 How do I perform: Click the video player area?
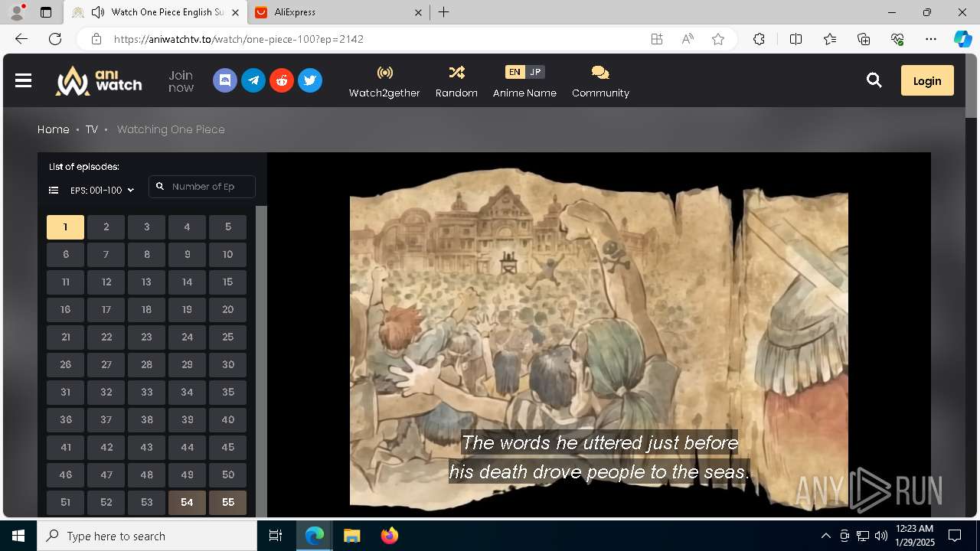[599, 335]
